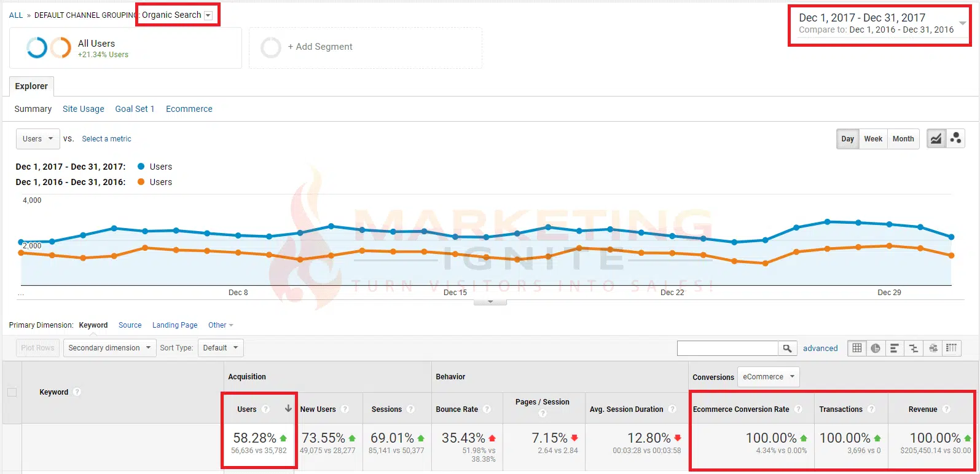Open the eCommerce conversions dropdown

(768, 377)
